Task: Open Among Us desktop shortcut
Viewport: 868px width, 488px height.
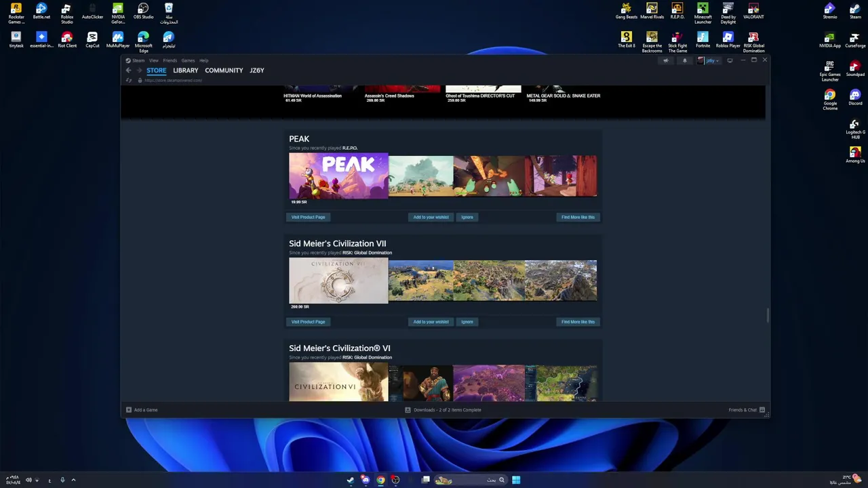Action: (855, 155)
